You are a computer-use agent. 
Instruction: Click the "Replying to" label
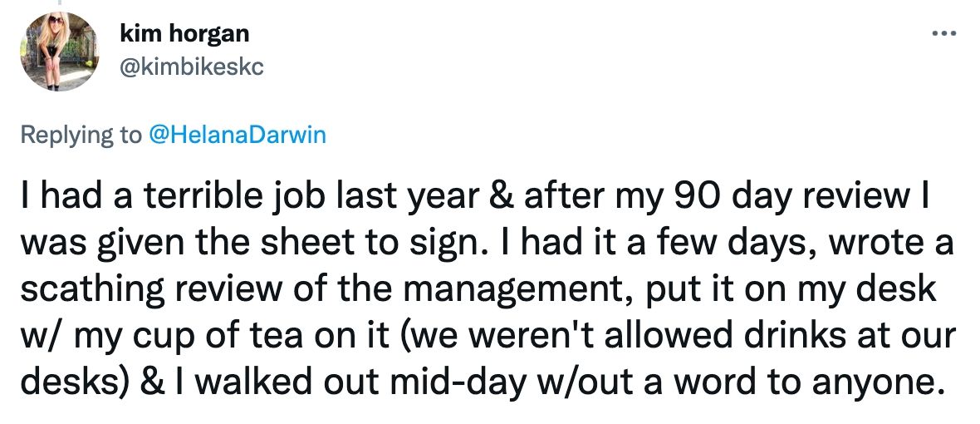click(x=81, y=136)
